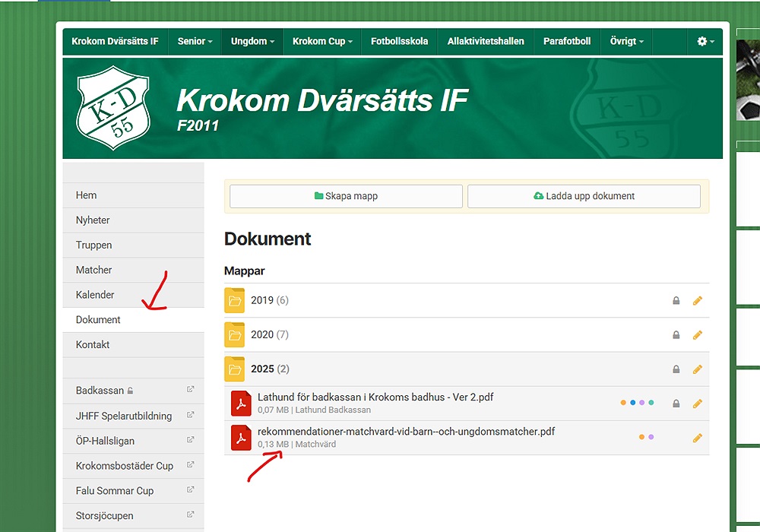This screenshot has width=760, height=532.
Task: Click the blue dot on Lathund PDF row
Action: tap(632, 403)
